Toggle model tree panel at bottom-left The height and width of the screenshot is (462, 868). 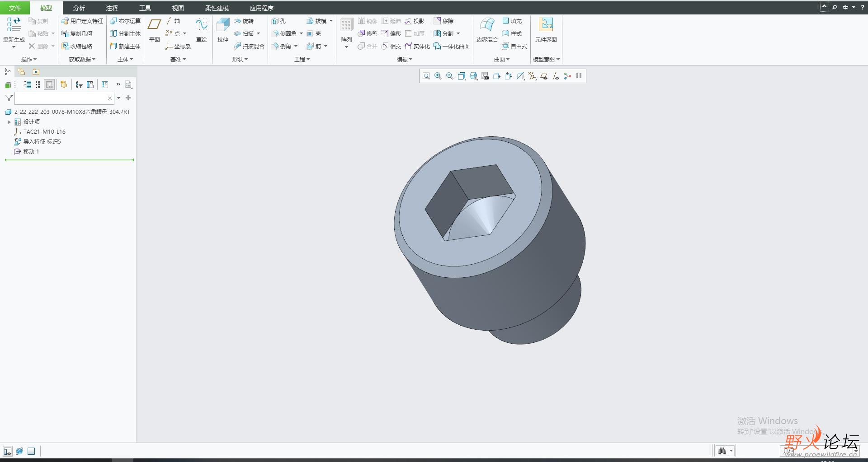tap(8, 451)
